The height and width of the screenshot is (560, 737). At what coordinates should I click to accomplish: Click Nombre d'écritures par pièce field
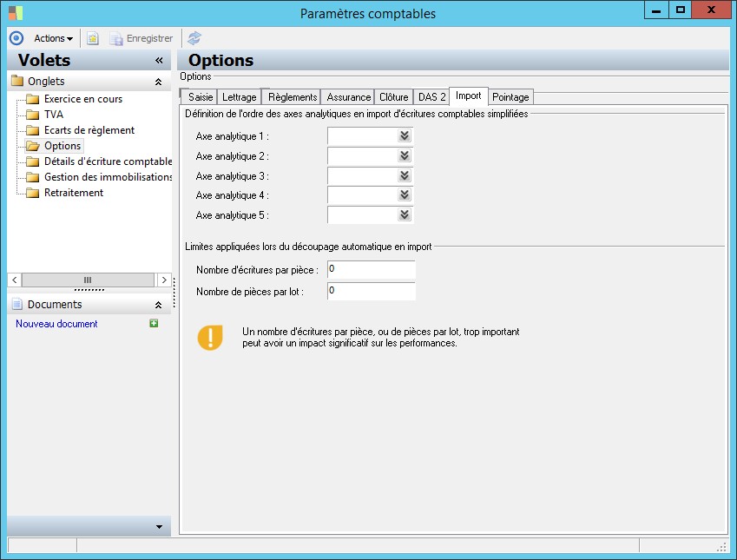(x=372, y=269)
